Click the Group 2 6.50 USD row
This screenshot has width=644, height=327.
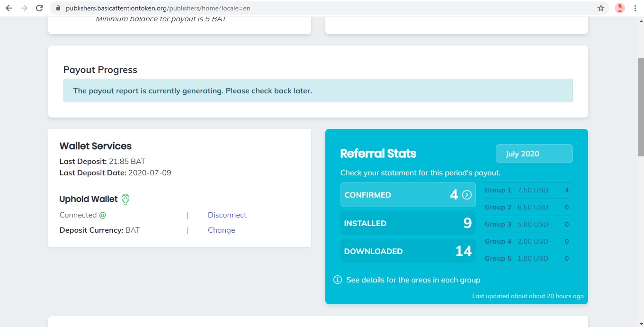(x=528, y=207)
